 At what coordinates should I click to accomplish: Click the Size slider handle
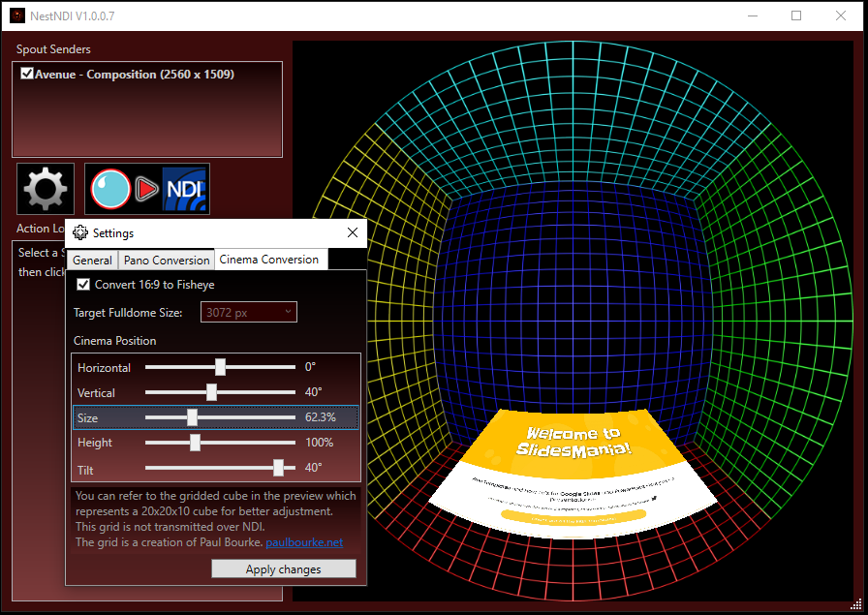click(x=192, y=417)
